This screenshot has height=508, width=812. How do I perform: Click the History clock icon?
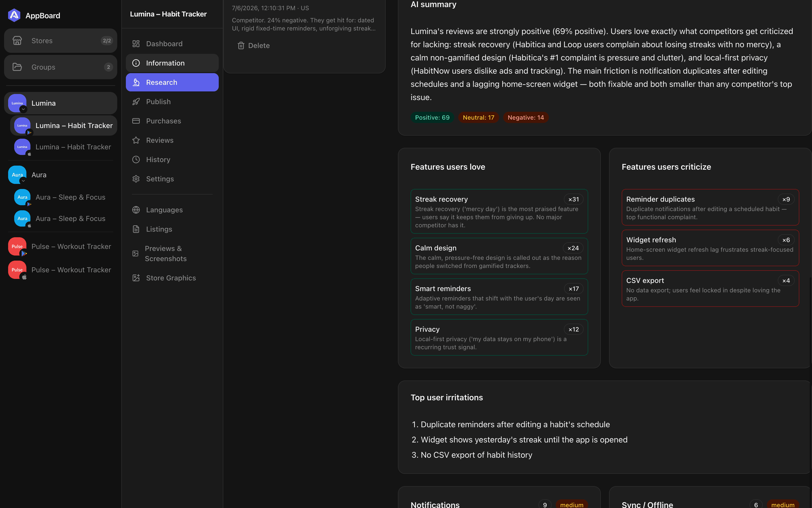coord(136,160)
